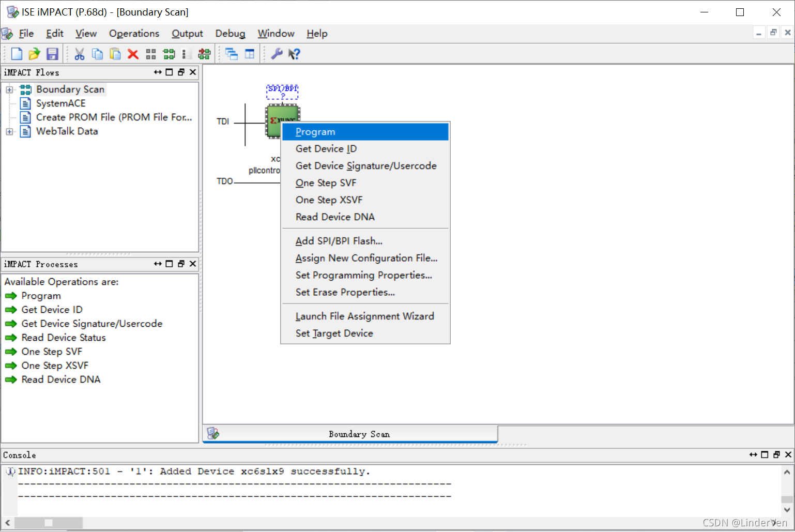This screenshot has width=795, height=532.
Task: Activate What's This help cursor icon
Action: (x=294, y=54)
